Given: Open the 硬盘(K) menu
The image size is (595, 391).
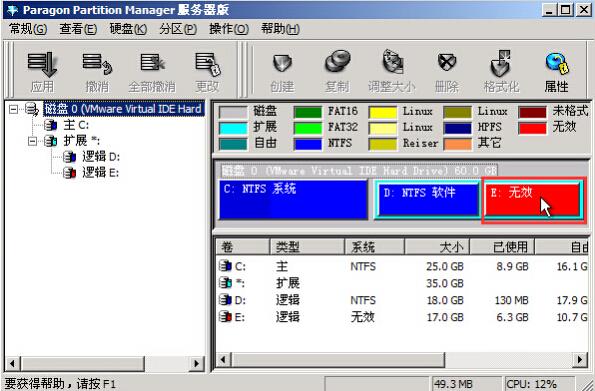Looking at the screenshot, I should [x=128, y=29].
